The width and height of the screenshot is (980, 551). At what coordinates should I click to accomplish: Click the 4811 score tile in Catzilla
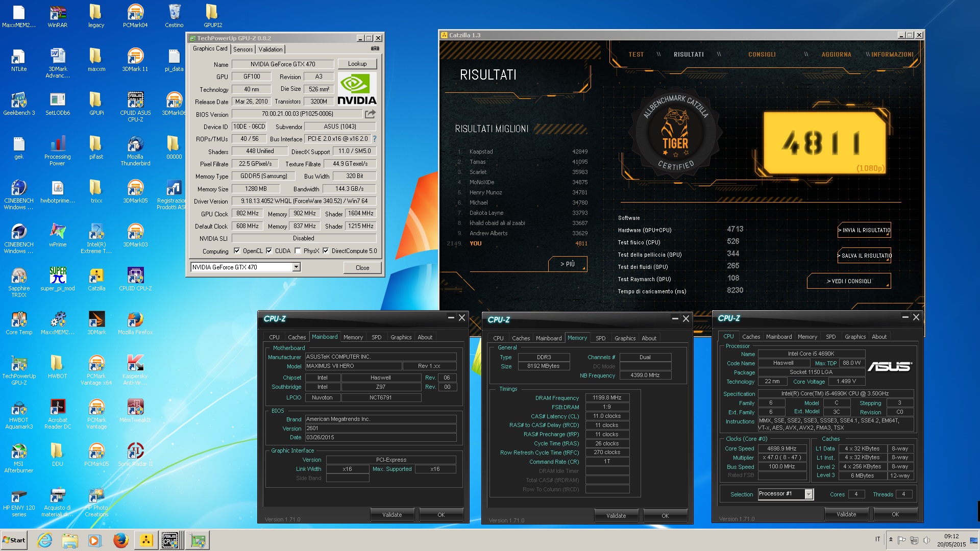click(824, 143)
